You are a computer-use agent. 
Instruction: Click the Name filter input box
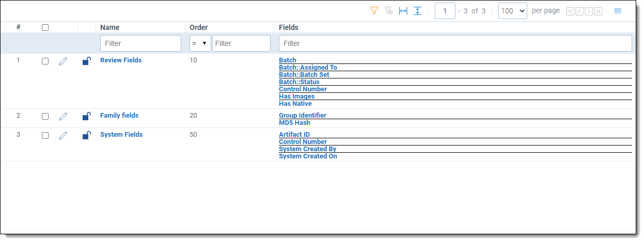(x=140, y=43)
